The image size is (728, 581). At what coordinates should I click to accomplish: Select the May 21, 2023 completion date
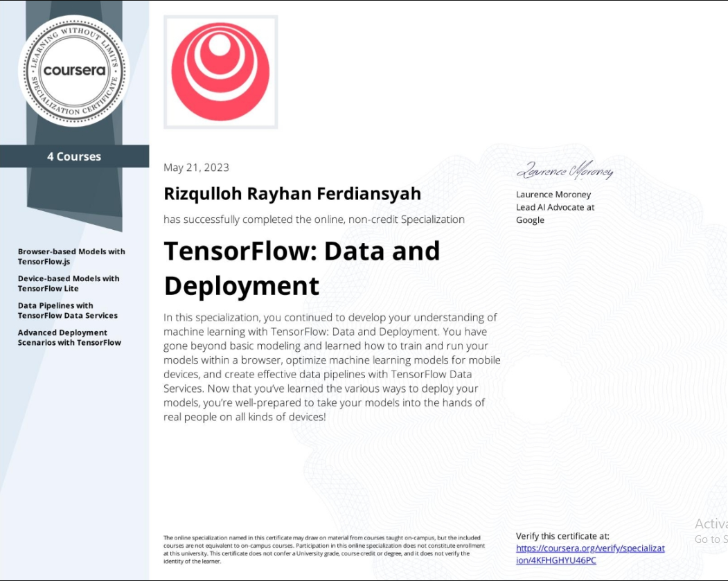(x=196, y=167)
